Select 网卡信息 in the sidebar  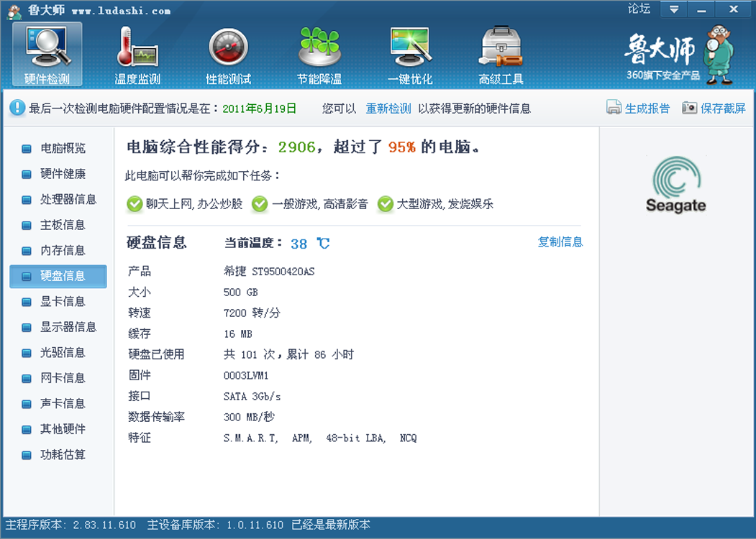pos(58,378)
